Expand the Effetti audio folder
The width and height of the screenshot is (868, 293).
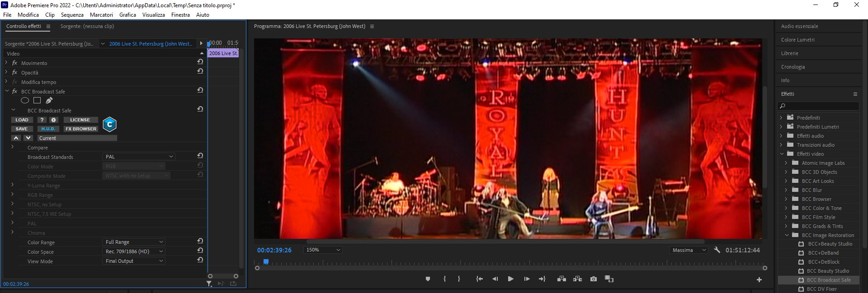pyautogui.click(x=781, y=136)
